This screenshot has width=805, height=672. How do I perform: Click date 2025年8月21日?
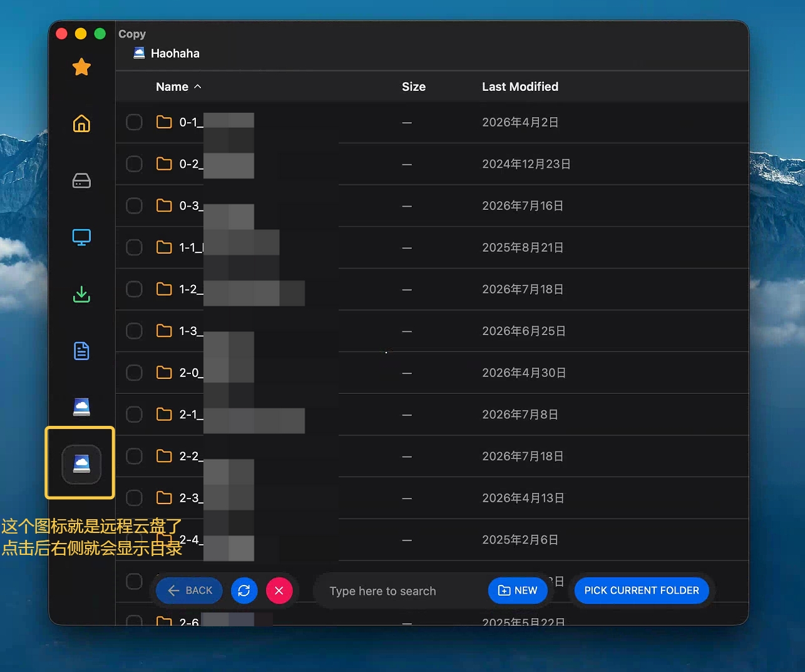tap(523, 247)
